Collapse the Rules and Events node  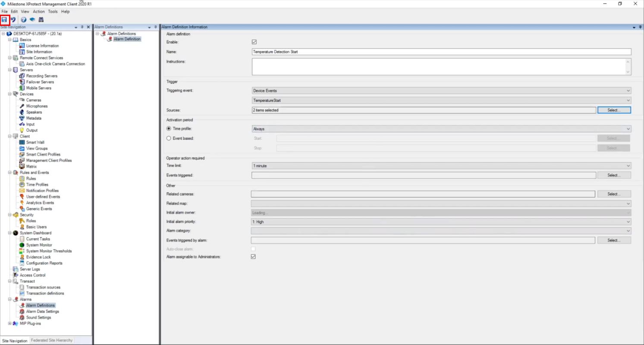(10, 172)
